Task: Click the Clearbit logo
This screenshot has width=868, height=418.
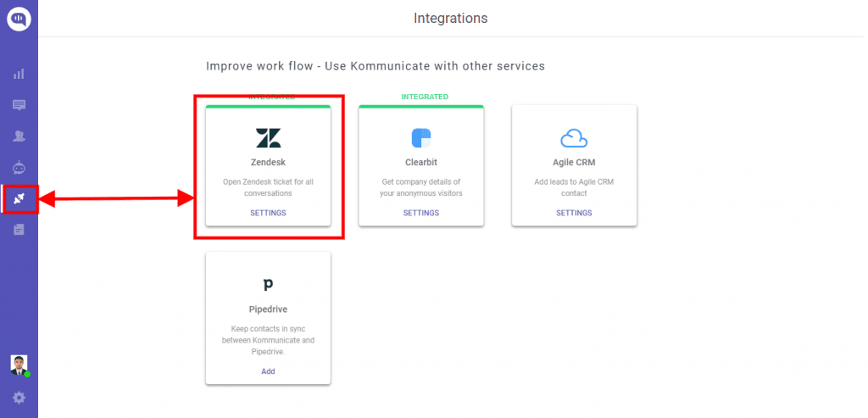Action: [x=421, y=138]
